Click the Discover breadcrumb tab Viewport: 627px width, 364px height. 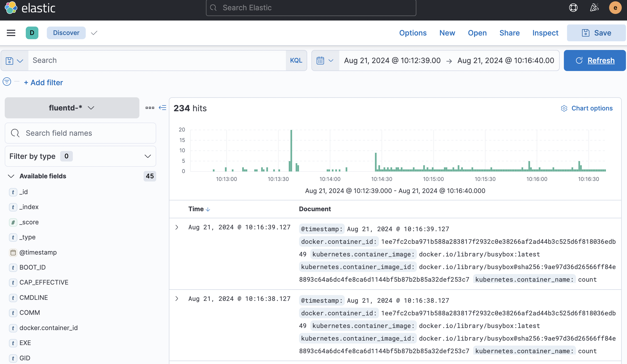[66, 33]
